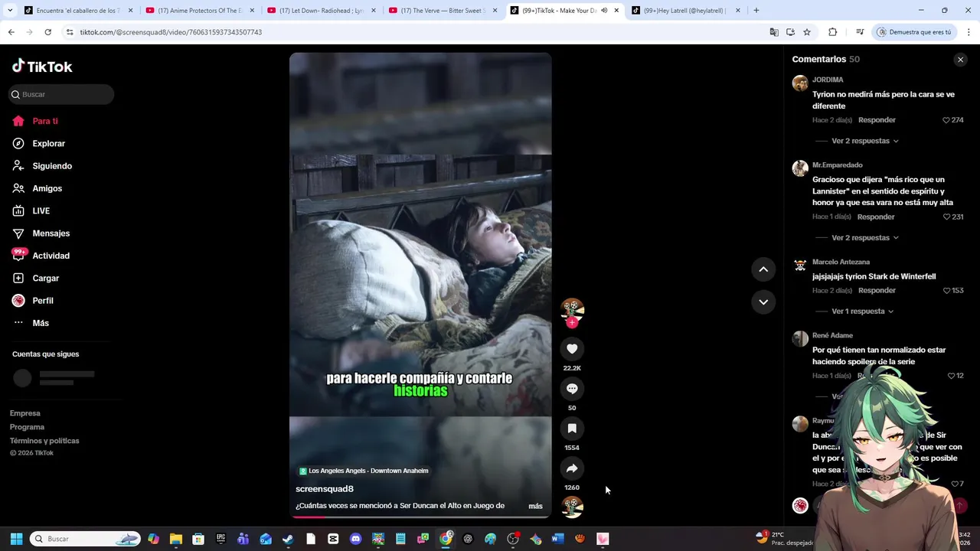The height and width of the screenshot is (551, 980).
Task: Follow screensquad8 via the red plus badge
Action: (572, 322)
